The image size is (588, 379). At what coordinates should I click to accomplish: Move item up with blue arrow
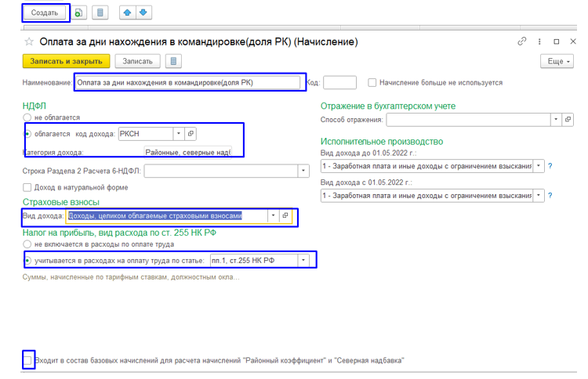127,13
